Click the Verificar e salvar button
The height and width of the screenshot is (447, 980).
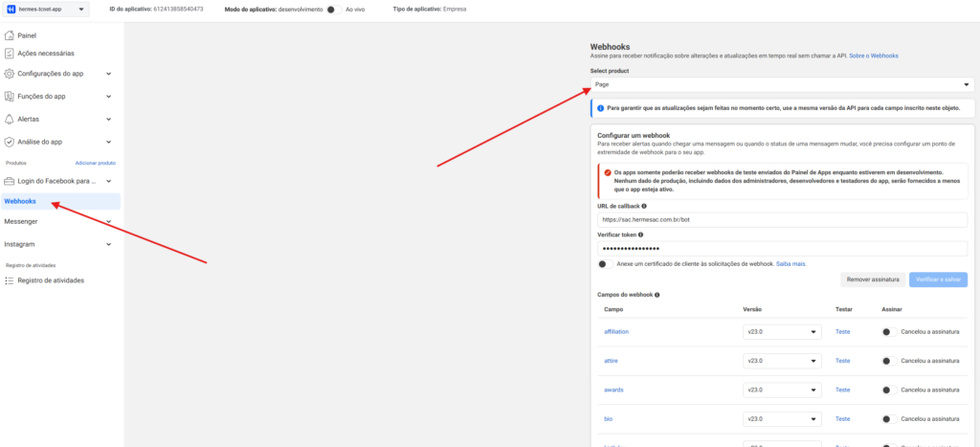(x=938, y=279)
